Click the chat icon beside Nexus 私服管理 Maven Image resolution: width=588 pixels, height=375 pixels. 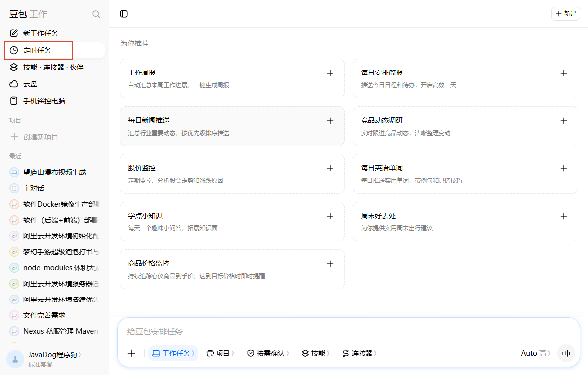14,331
